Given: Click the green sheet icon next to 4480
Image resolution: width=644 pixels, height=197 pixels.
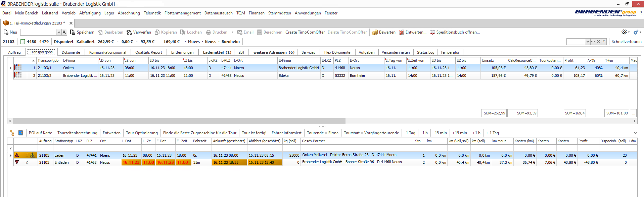Looking at the screenshot, I should [x=23, y=42].
